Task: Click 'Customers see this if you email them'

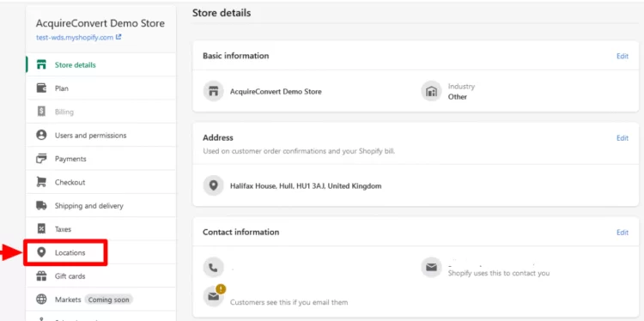Action: pyautogui.click(x=289, y=302)
